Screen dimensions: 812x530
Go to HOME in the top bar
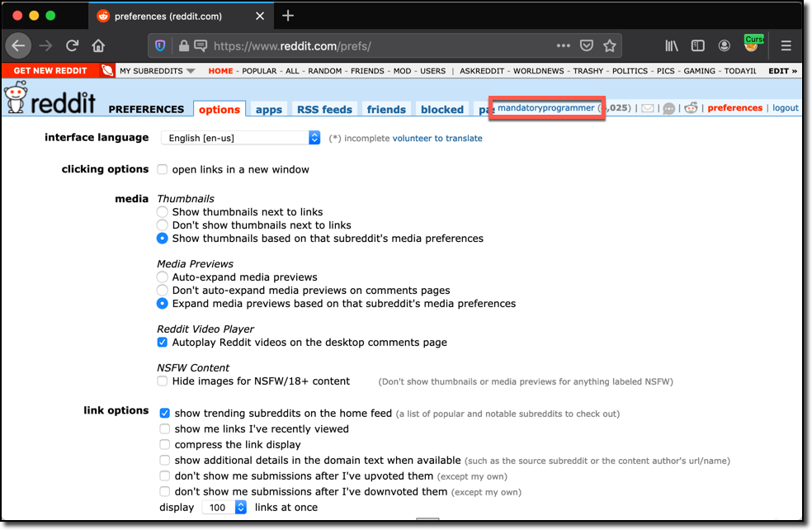click(220, 71)
